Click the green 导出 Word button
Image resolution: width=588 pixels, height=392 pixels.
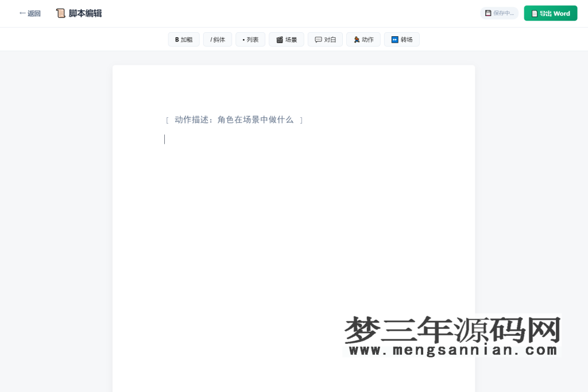[x=550, y=13]
